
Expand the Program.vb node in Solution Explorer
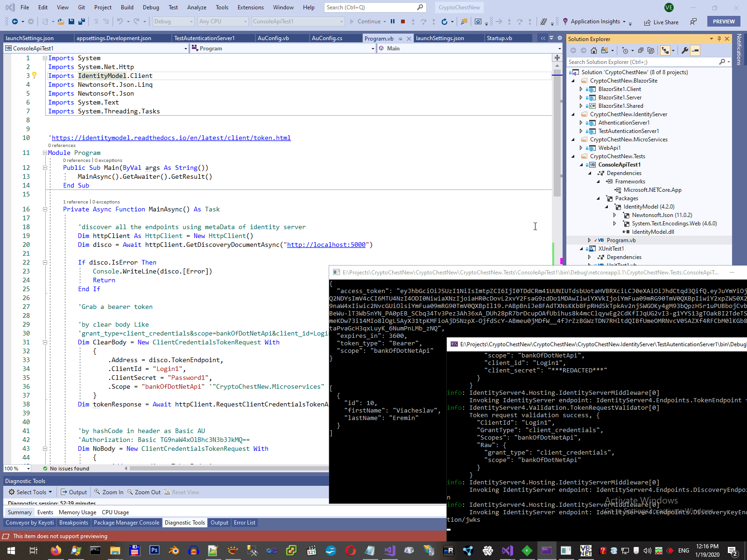pos(589,240)
